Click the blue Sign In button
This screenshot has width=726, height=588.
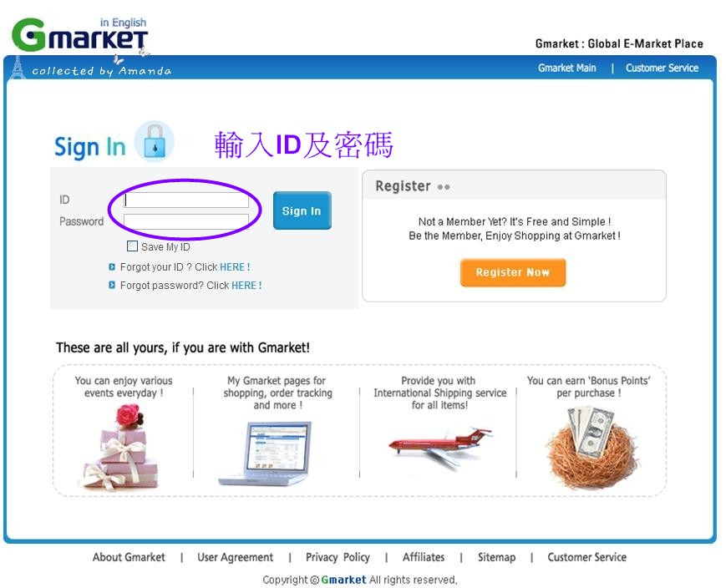(302, 210)
